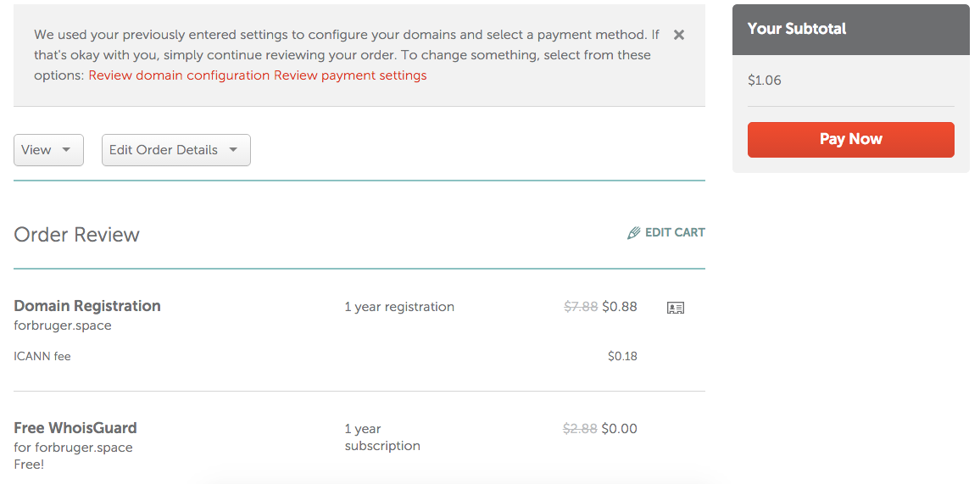Click the struck-through $7.88 price
The image size is (980, 484).
[581, 307]
